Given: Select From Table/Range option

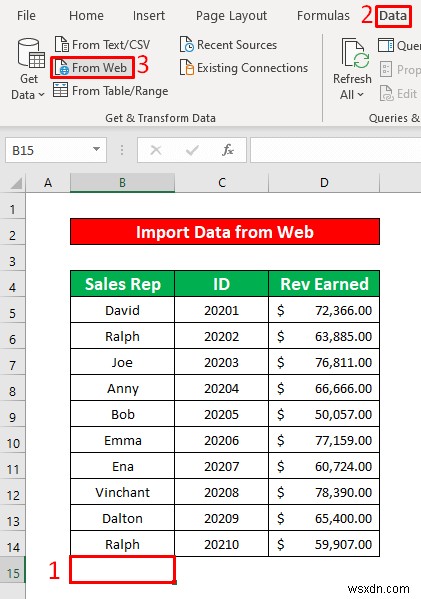Looking at the screenshot, I should [111, 91].
